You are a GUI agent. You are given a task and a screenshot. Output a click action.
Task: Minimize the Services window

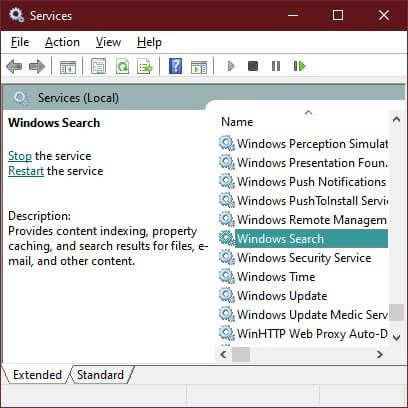(293, 15)
